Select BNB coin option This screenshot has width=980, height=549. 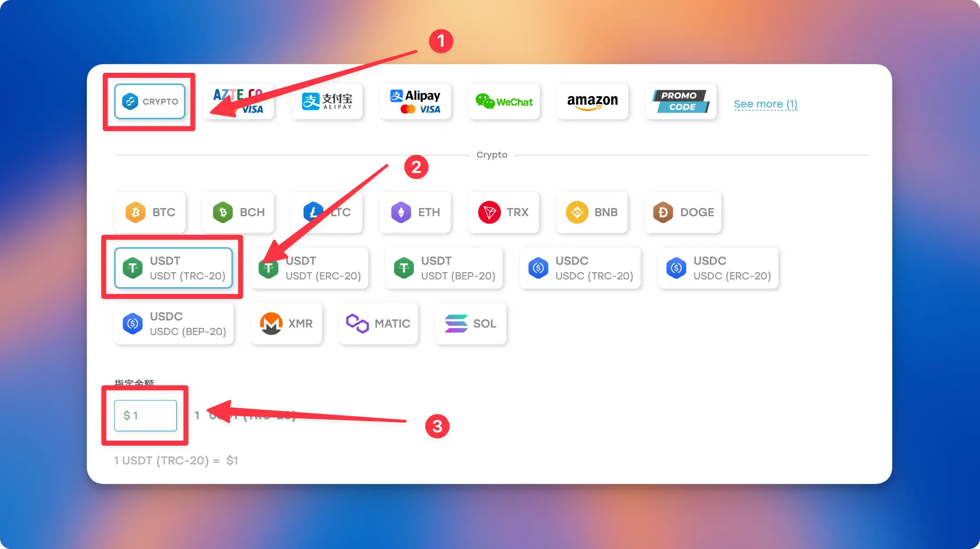pyautogui.click(x=592, y=212)
